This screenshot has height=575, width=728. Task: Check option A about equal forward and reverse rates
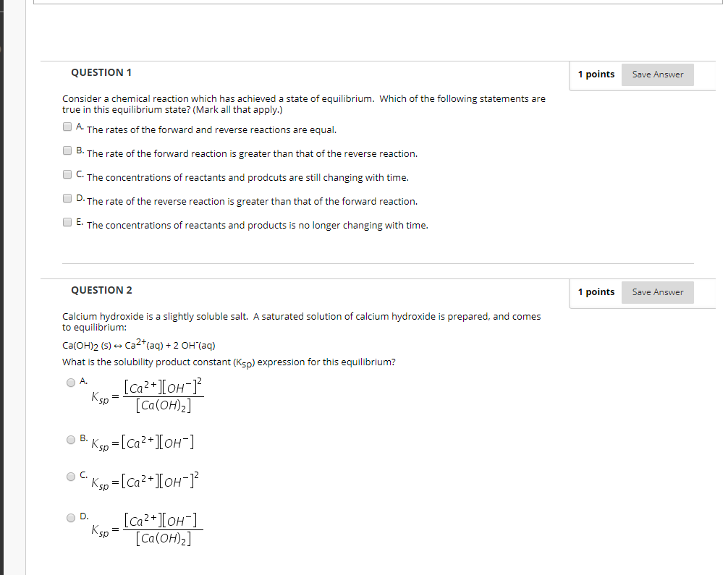[x=67, y=127]
